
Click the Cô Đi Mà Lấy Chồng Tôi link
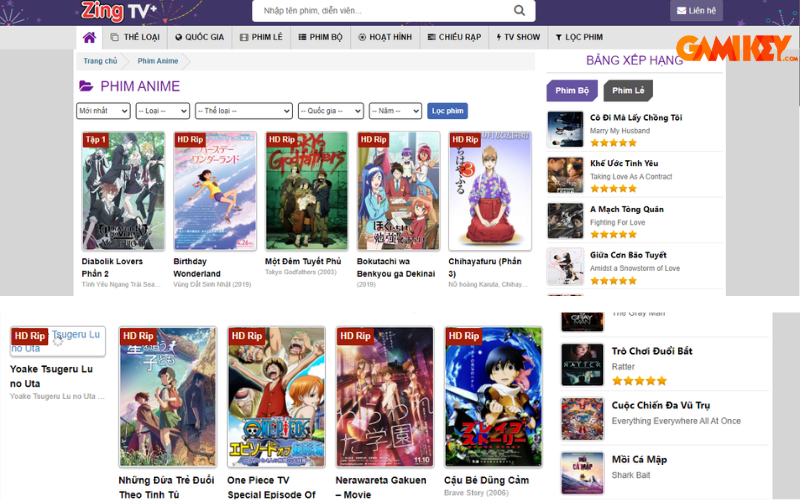pyautogui.click(x=636, y=117)
